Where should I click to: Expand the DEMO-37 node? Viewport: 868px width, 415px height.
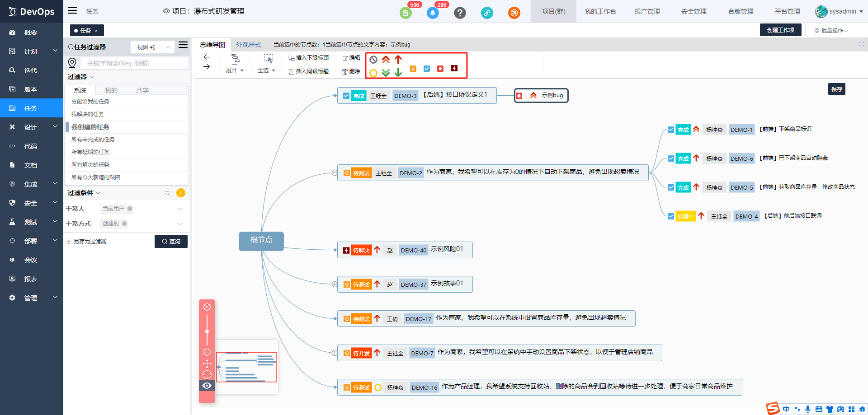pyautogui.click(x=335, y=284)
